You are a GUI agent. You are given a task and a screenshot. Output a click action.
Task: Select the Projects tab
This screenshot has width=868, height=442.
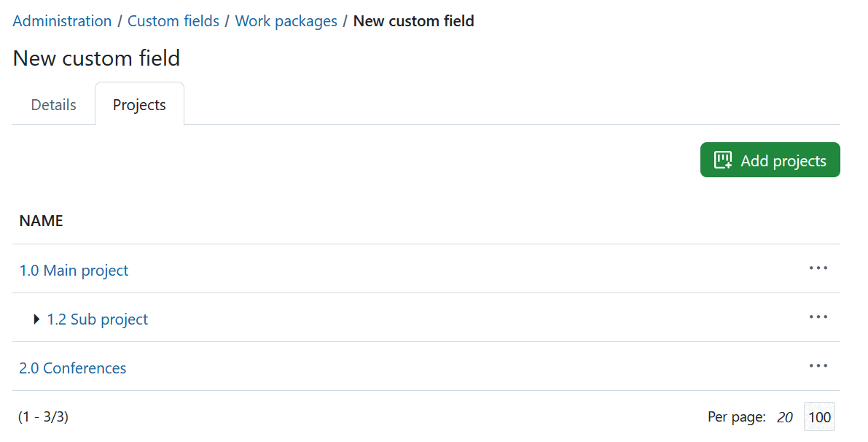[139, 104]
